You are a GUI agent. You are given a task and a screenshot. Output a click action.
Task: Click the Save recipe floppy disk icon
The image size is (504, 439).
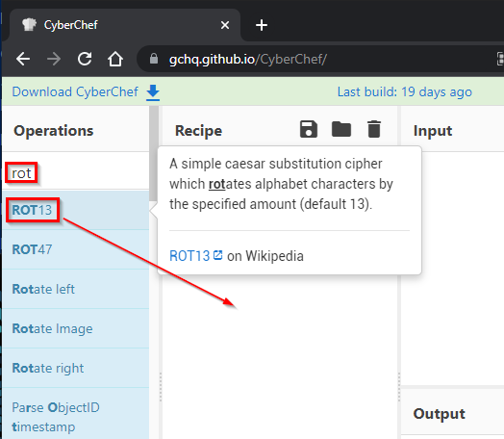click(309, 129)
